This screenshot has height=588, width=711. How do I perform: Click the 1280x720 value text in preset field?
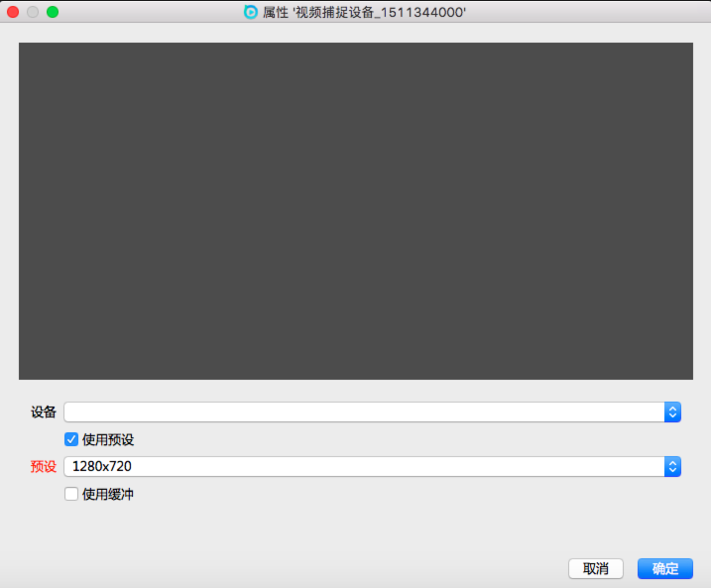[102, 466]
